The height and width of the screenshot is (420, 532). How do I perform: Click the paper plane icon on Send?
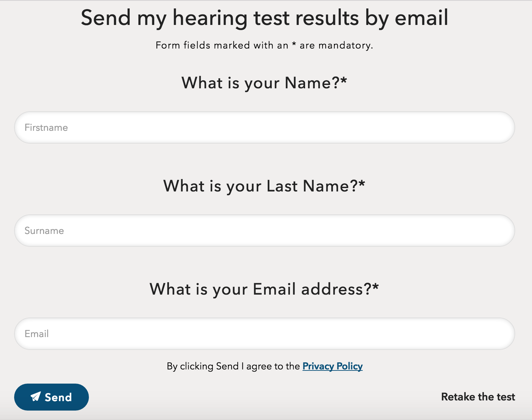click(x=36, y=397)
